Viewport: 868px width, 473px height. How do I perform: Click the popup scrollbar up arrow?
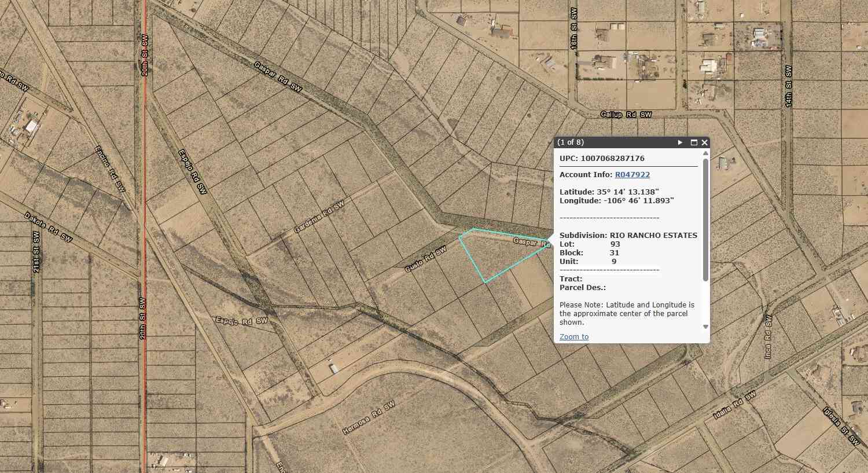[x=705, y=153]
